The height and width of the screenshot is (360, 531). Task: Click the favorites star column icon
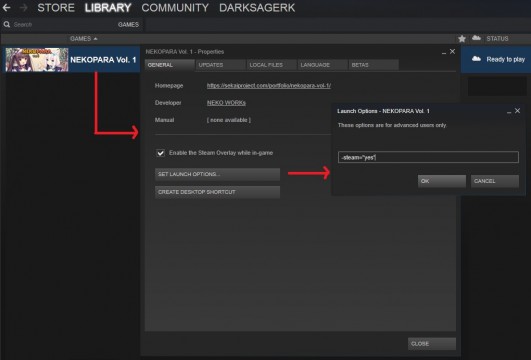tap(462, 39)
